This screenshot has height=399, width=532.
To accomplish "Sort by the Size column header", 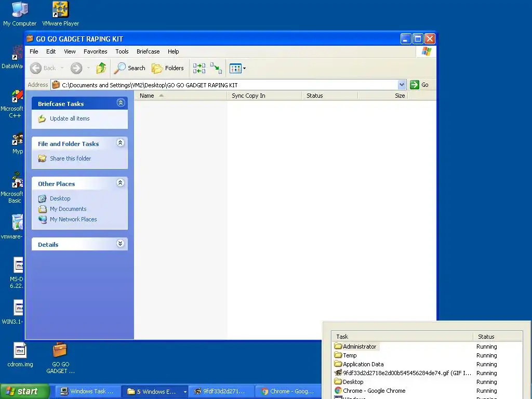I will [383, 96].
